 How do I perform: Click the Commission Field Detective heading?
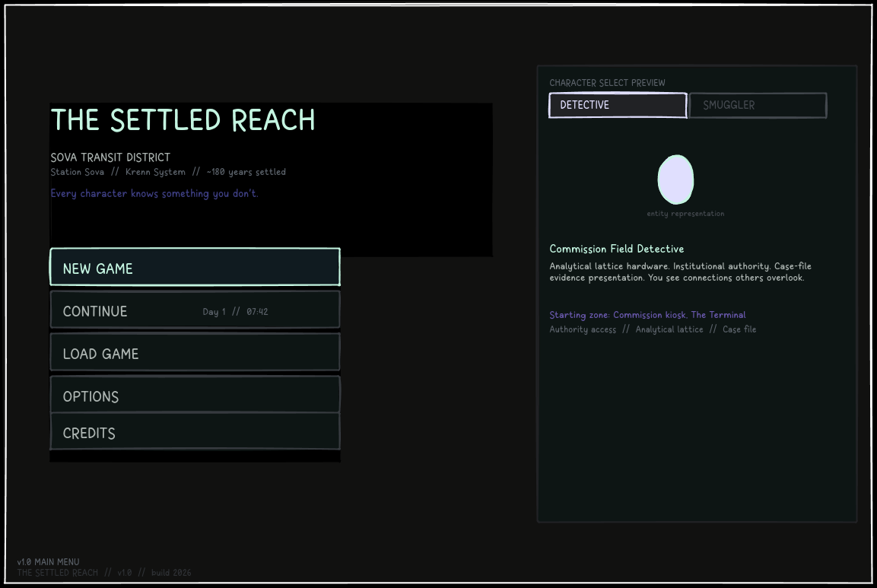[x=616, y=249]
